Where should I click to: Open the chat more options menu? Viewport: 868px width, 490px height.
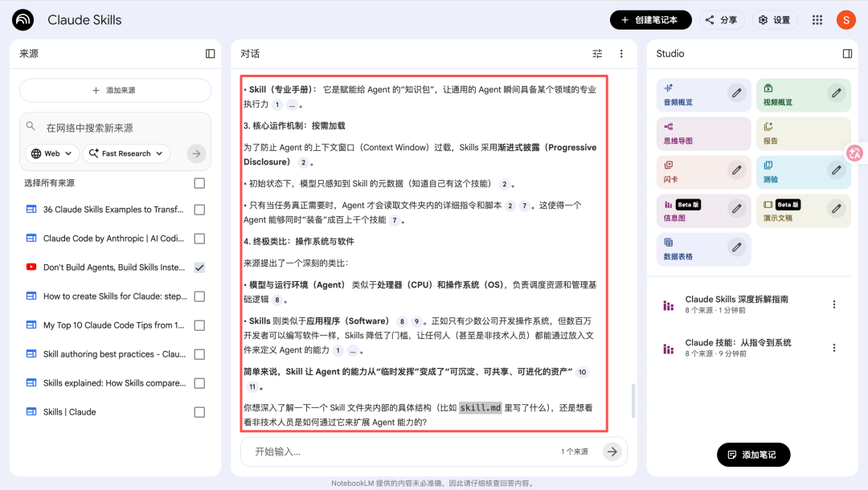pos(621,54)
